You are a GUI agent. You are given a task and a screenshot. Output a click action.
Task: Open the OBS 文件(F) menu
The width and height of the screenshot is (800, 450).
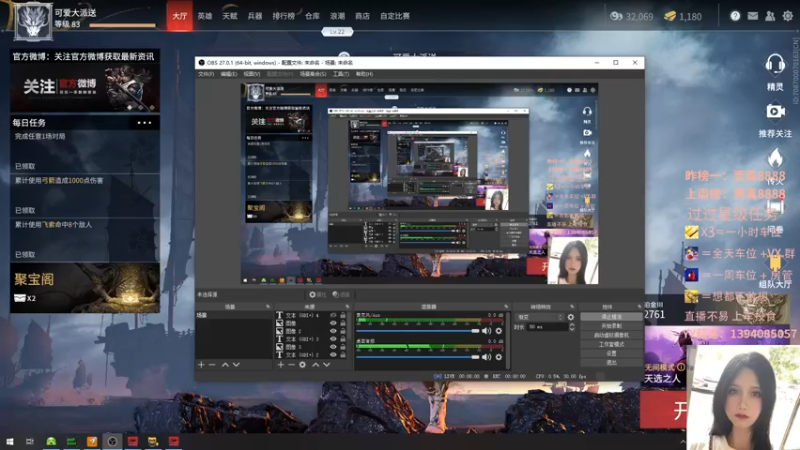click(x=206, y=74)
